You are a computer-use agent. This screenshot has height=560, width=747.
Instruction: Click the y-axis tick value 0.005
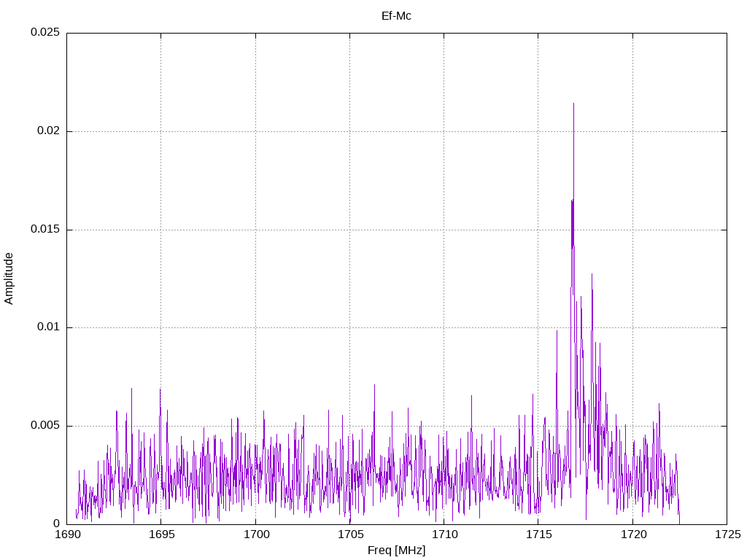coord(45,426)
